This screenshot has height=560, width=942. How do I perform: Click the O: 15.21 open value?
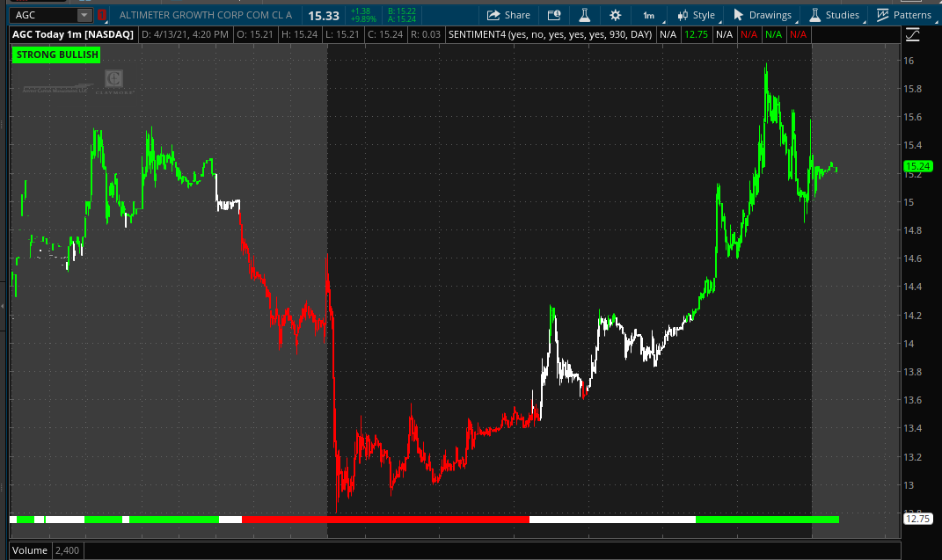pos(255,34)
